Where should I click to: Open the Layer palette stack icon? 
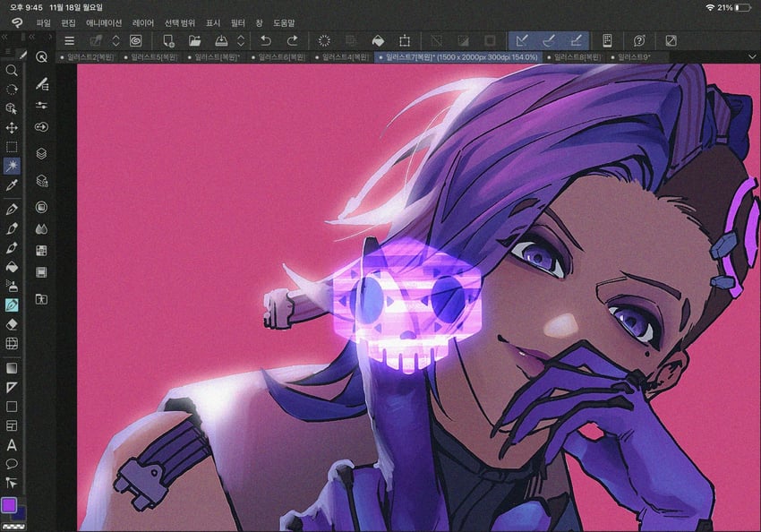pos(42,154)
